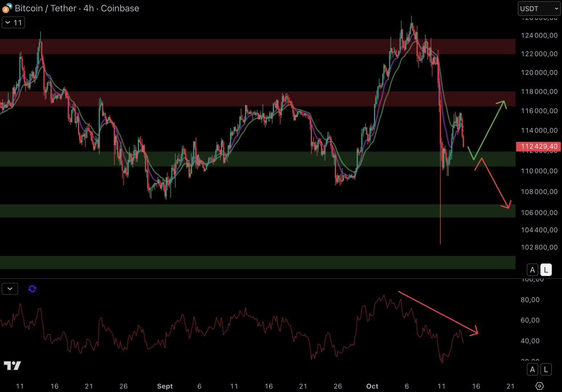This screenshot has width=562, height=392.
Task: Click the Bitcoin / Tether · 4h · Coinbase title
Action: click(77, 8)
